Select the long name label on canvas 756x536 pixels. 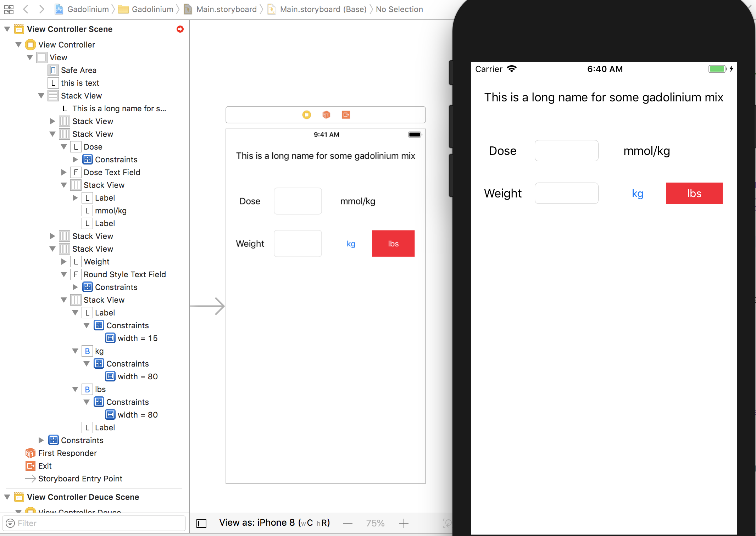326,156
